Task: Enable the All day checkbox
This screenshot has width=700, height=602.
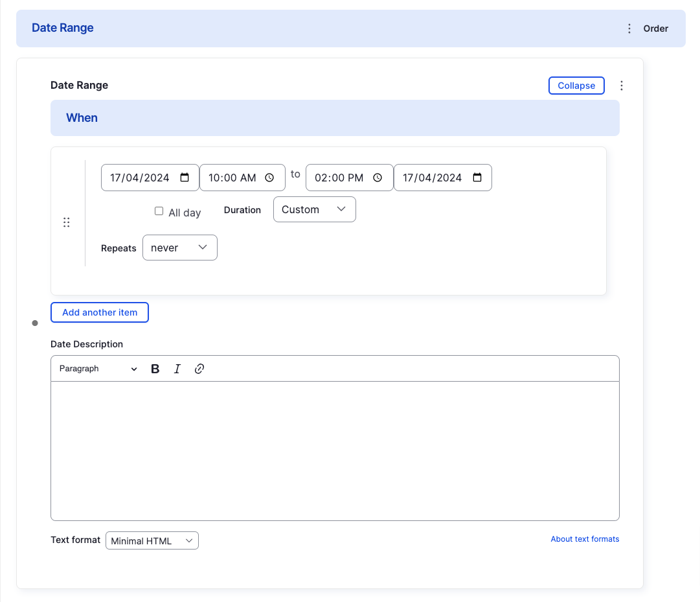Action: click(x=159, y=211)
